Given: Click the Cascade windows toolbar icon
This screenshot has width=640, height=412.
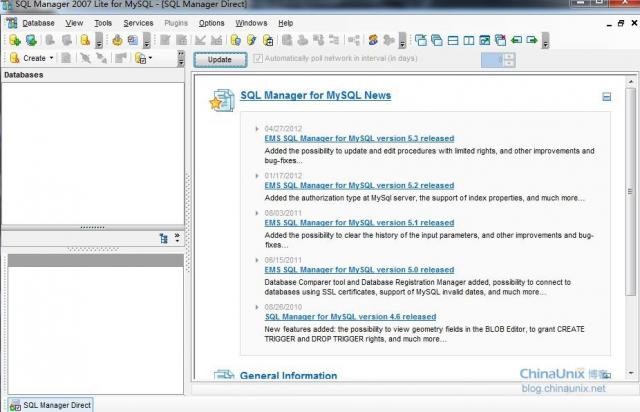Looking at the screenshot, I should pos(421,40).
